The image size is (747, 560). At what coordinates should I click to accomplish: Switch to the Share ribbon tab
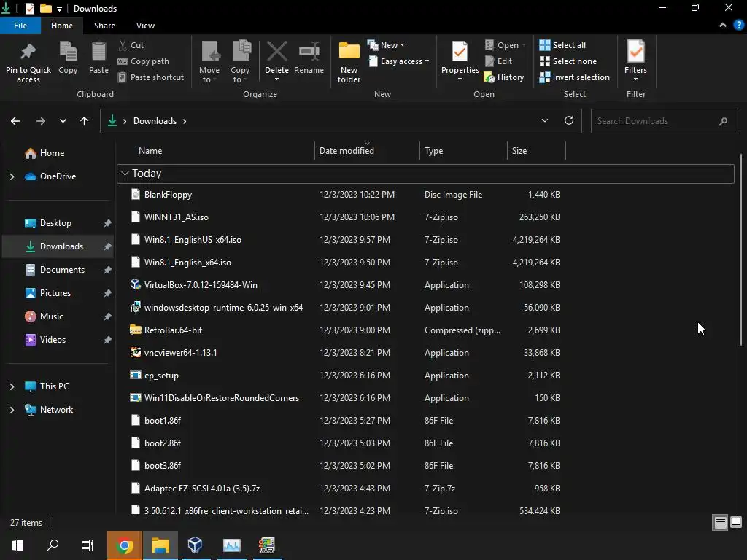104,26
